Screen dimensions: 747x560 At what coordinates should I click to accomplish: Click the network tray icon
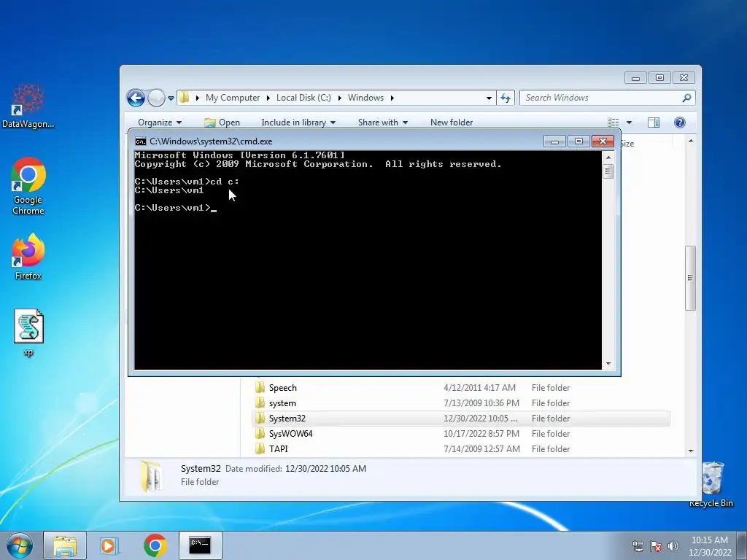638,547
